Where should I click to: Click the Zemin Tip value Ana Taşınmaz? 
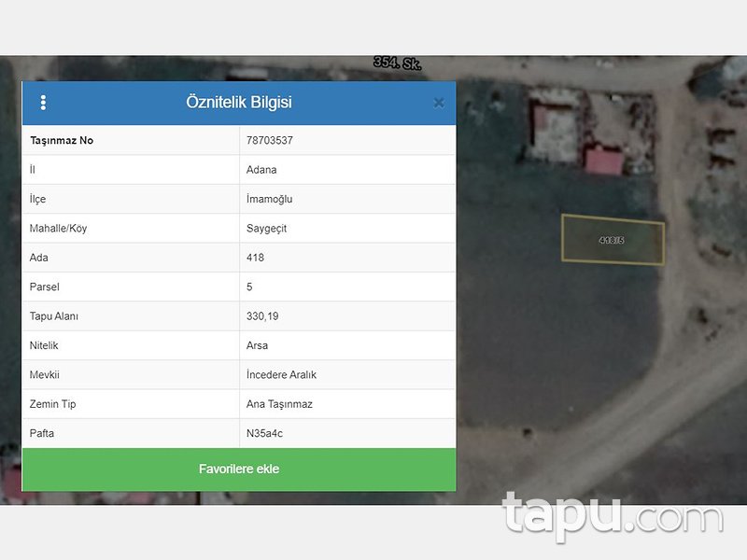(x=279, y=404)
